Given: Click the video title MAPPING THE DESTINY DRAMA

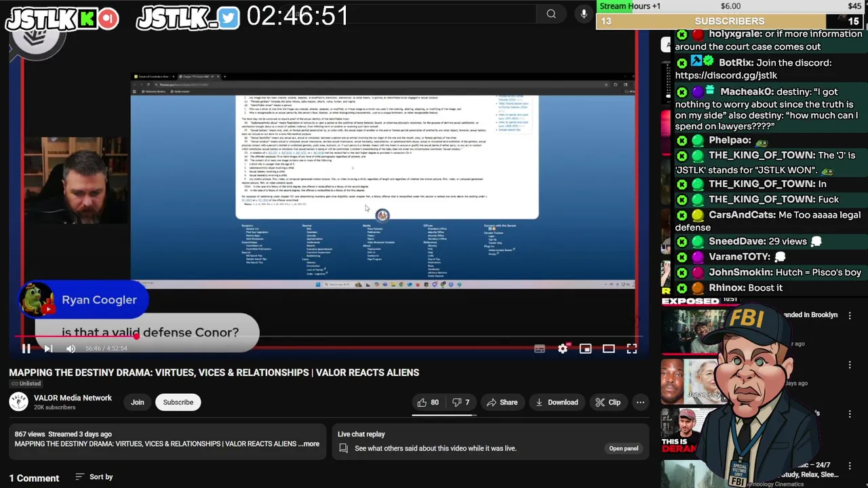Looking at the screenshot, I should click(214, 372).
